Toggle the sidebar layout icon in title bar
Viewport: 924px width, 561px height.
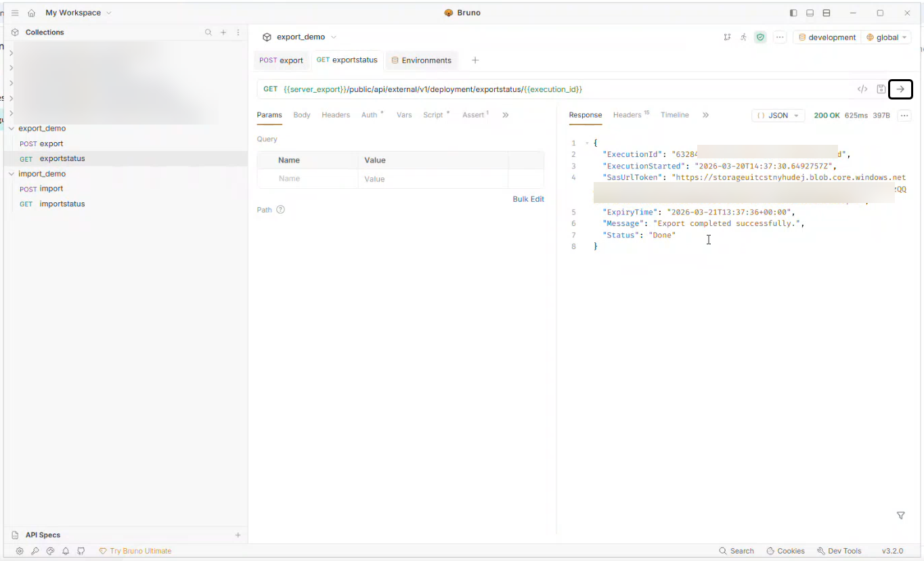point(793,13)
